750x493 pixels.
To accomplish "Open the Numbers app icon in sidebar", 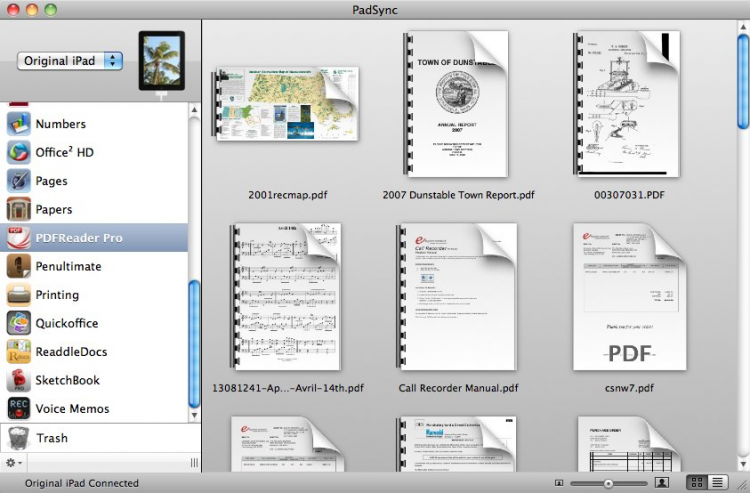I will (19, 124).
